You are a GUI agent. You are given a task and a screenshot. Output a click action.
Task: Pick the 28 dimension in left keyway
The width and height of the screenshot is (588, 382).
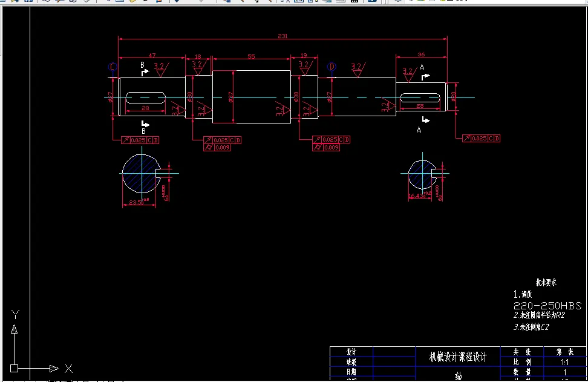click(x=146, y=108)
